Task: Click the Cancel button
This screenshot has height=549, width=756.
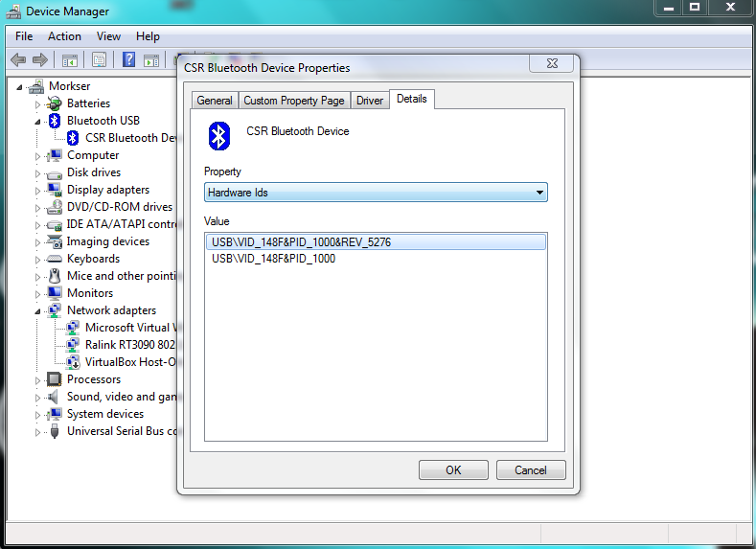Action: [531, 469]
